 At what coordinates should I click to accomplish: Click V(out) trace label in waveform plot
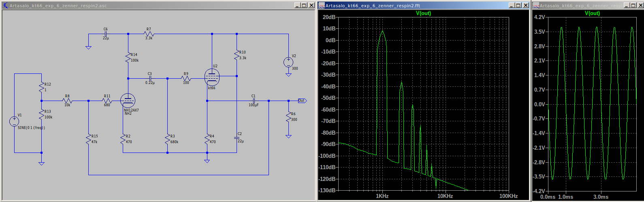[x=593, y=13]
